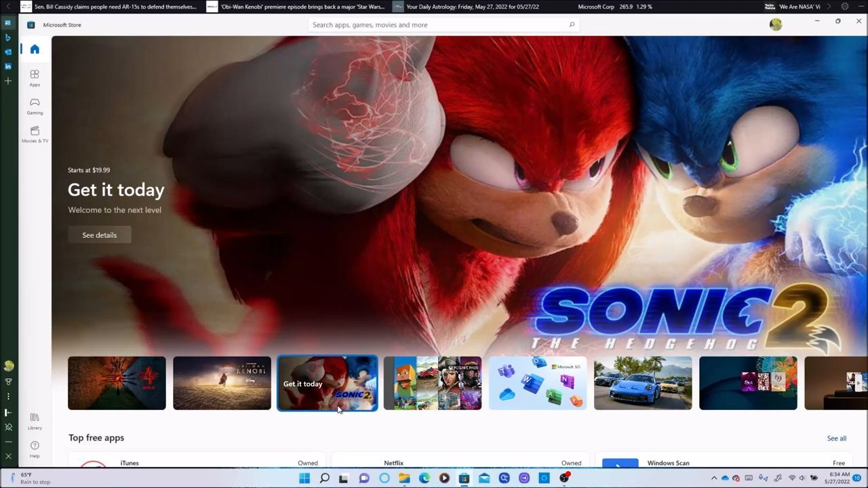Click the edge bar three-dots more options

[x=8, y=396]
